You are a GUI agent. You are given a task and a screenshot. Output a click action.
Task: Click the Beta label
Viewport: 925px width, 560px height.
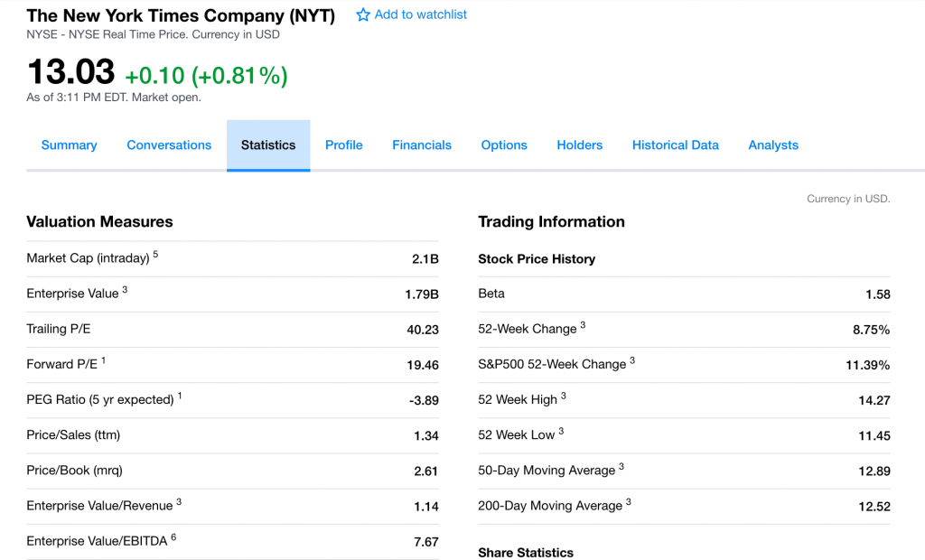coord(491,294)
